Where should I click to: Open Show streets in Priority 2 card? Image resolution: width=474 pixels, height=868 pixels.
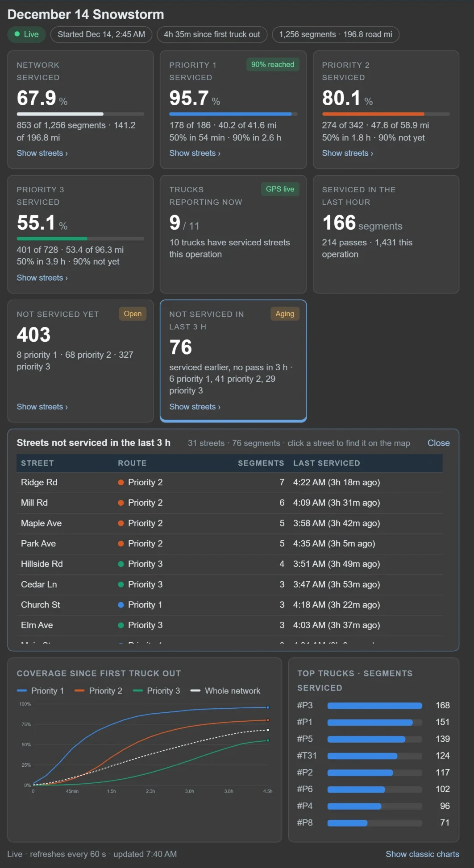coord(347,153)
